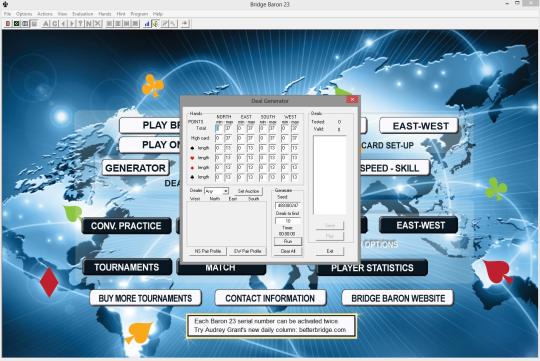Click the question mark toolbar icon
Image resolution: width=540 pixels, height=361 pixels.
pos(80,23)
